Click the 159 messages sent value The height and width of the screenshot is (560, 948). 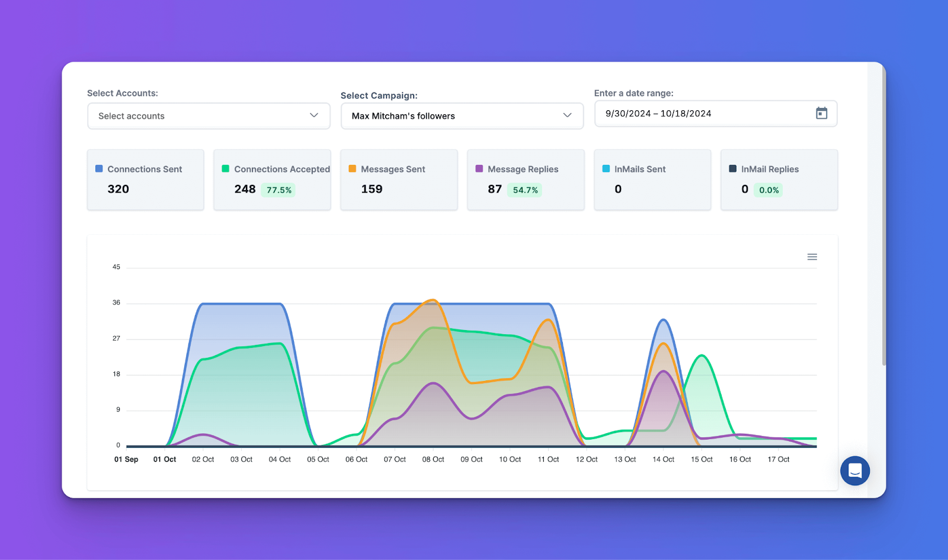(x=371, y=189)
